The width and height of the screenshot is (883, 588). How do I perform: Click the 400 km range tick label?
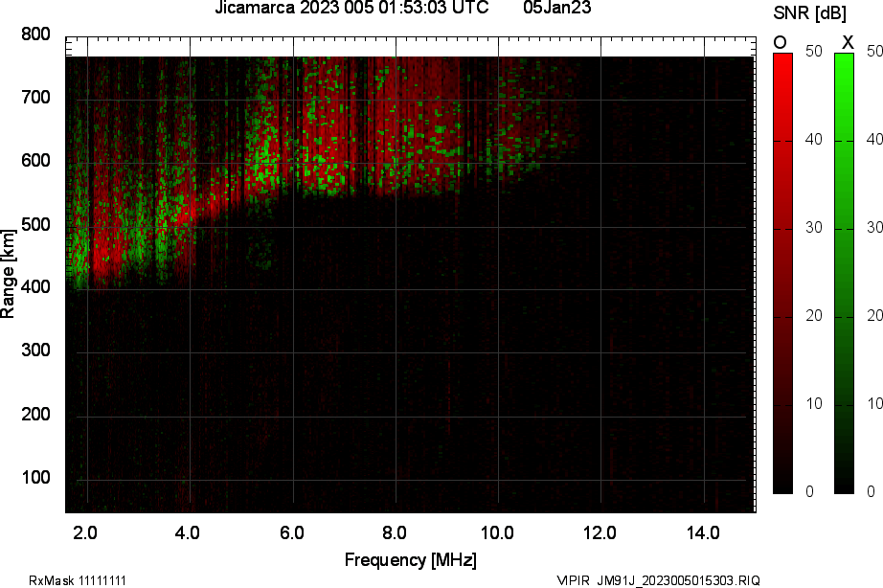pyautogui.click(x=36, y=286)
